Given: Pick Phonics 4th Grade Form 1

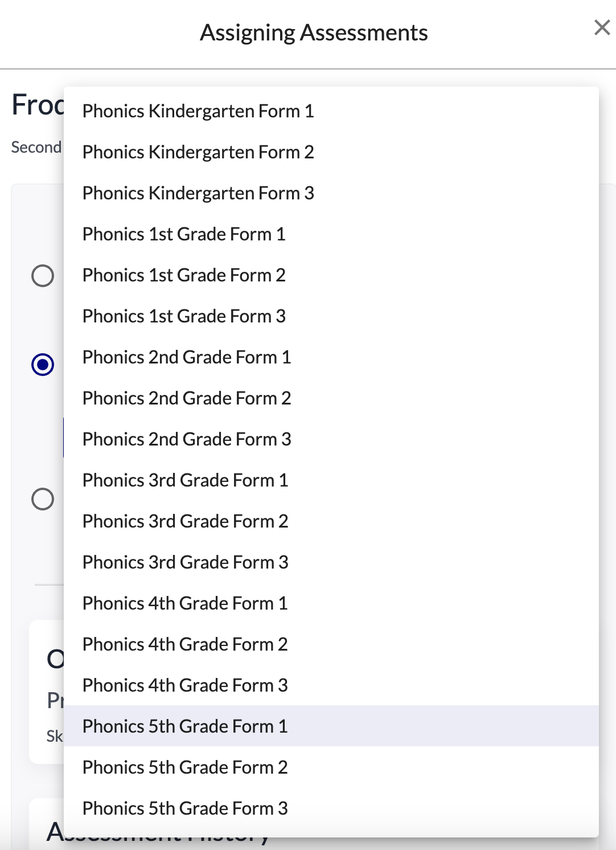Looking at the screenshot, I should click(185, 603).
